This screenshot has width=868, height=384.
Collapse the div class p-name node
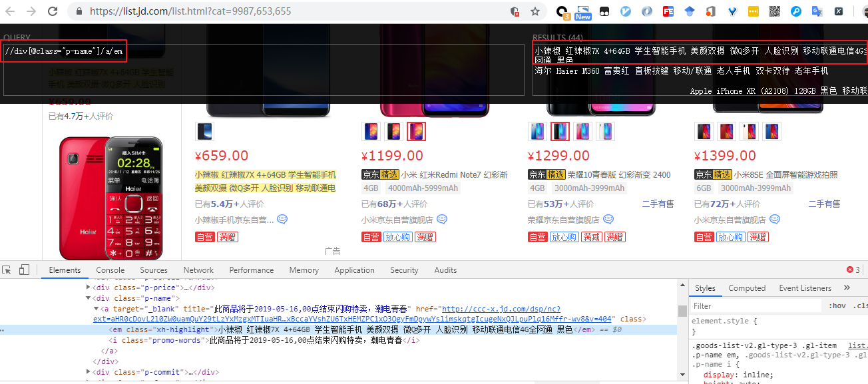(x=89, y=298)
